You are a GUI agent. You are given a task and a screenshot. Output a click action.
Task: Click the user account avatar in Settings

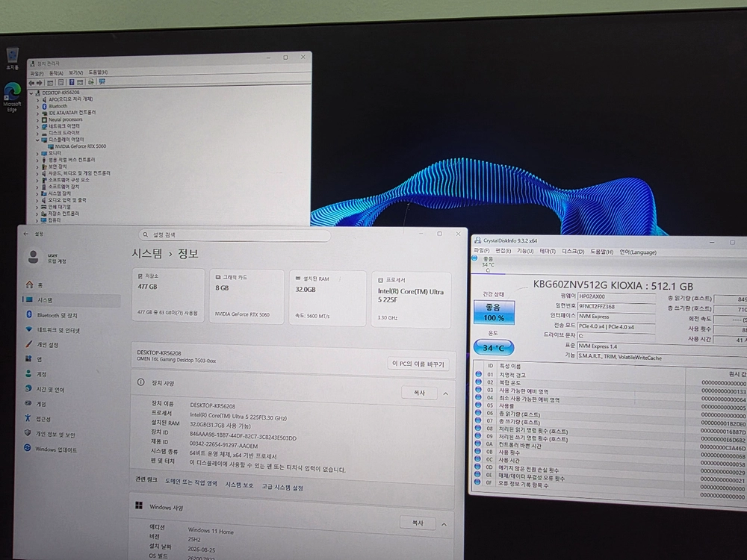coord(34,257)
